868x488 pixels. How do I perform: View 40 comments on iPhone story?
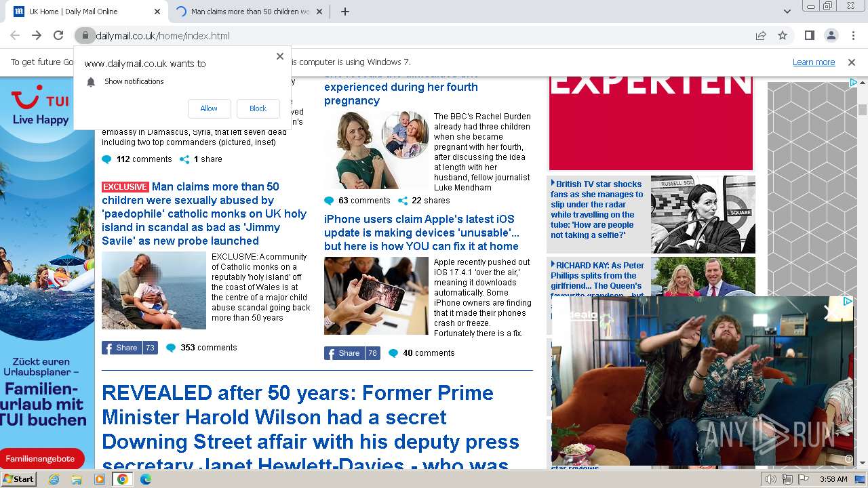(421, 353)
